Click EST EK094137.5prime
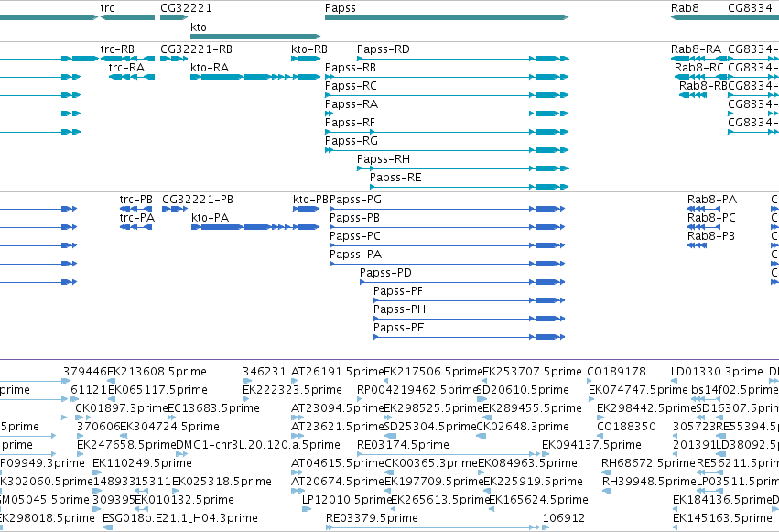779x532 pixels. tap(591, 446)
